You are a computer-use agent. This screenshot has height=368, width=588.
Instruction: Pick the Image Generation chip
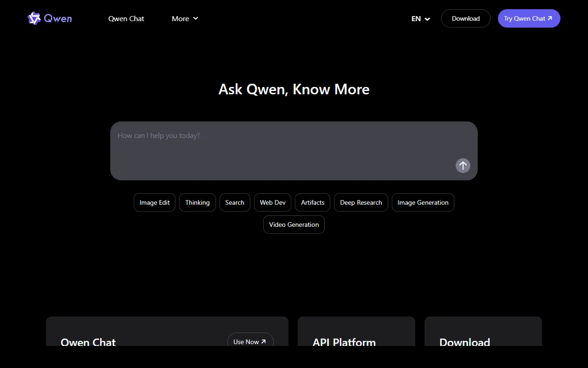[x=423, y=202]
